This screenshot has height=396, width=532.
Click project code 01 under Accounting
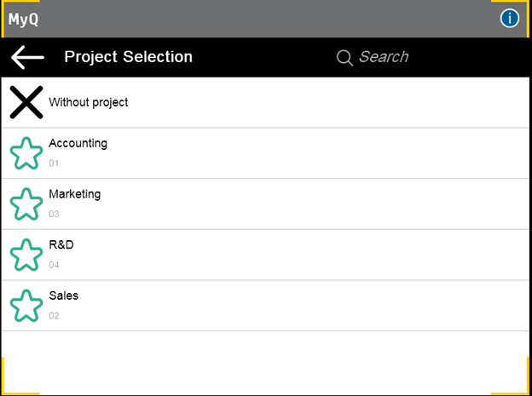pyautogui.click(x=54, y=163)
